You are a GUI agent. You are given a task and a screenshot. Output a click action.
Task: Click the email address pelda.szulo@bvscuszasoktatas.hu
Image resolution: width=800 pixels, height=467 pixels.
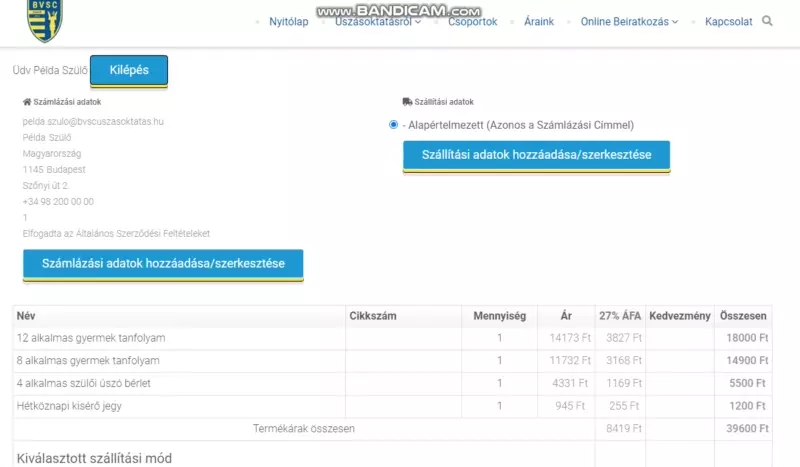[93, 121]
